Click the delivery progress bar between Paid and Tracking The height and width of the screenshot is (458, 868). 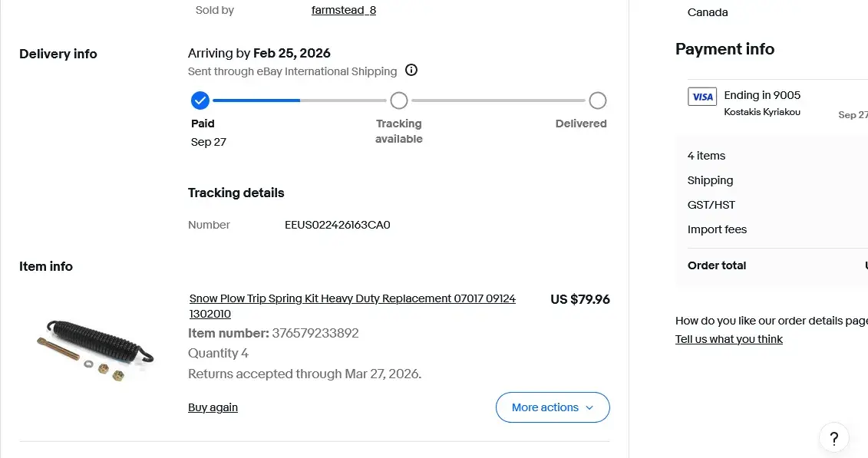point(299,100)
